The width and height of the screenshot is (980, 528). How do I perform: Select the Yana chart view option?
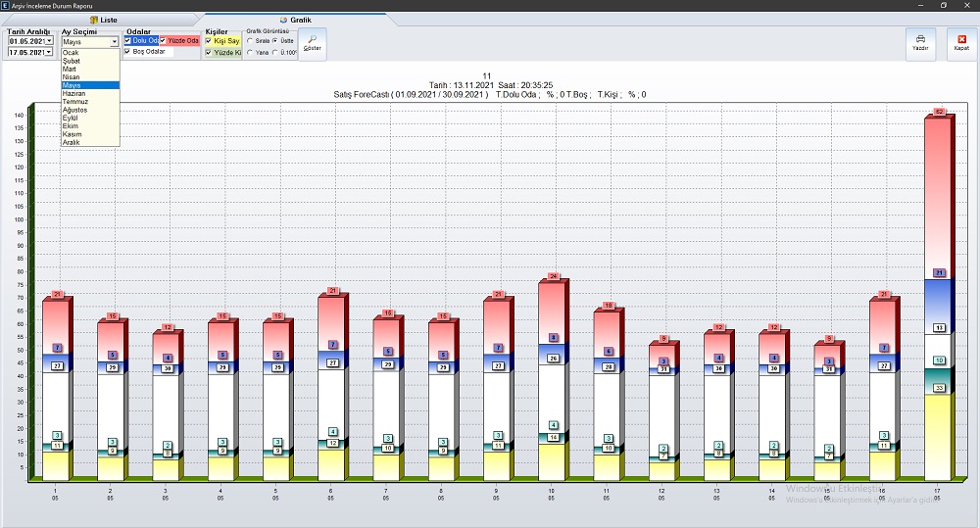click(x=250, y=53)
